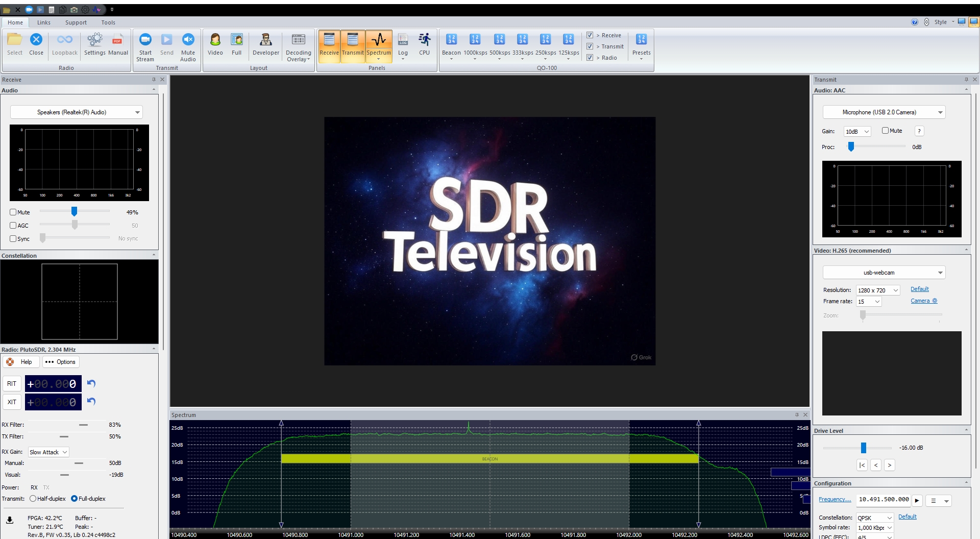The width and height of the screenshot is (980, 539).
Task: Select the 500ksps preset
Action: pos(500,46)
